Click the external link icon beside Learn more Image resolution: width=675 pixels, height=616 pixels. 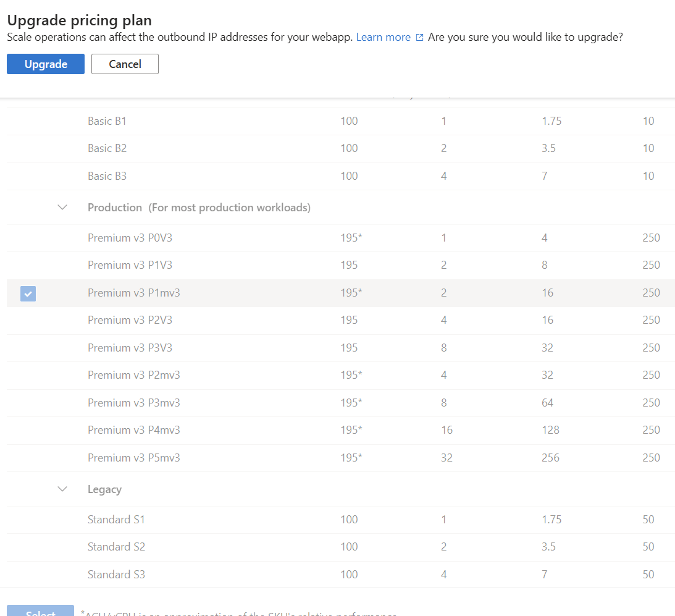(420, 38)
